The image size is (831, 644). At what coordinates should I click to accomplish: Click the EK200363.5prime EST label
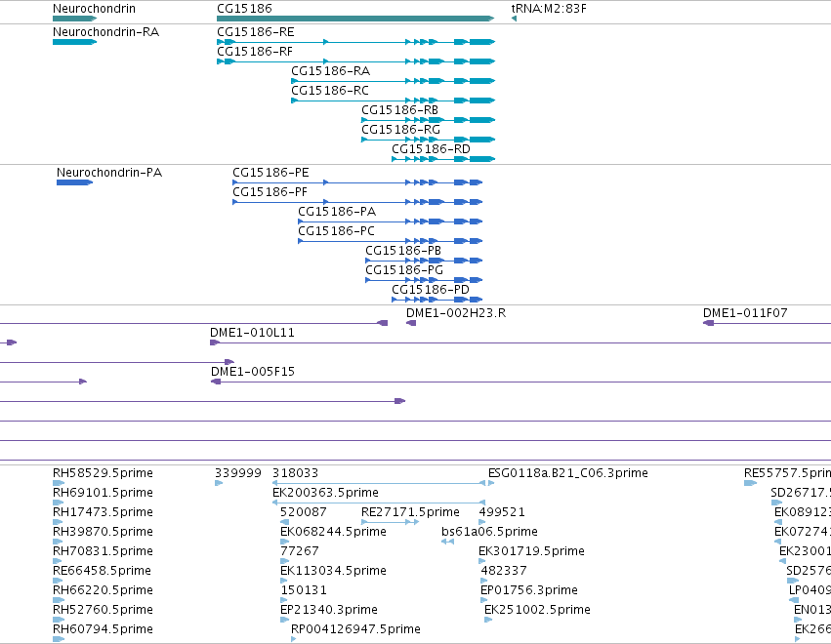pos(325,493)
